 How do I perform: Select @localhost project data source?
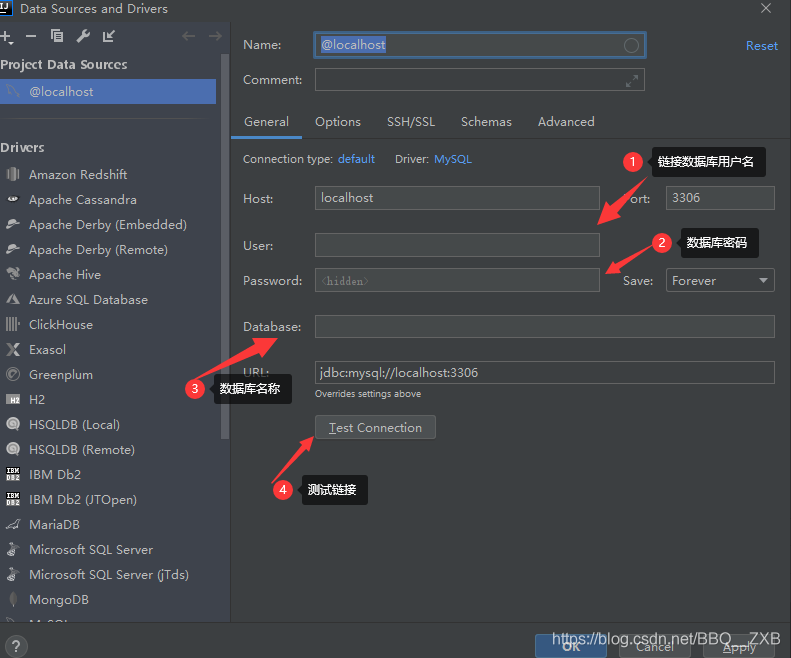tap(108, 91)
